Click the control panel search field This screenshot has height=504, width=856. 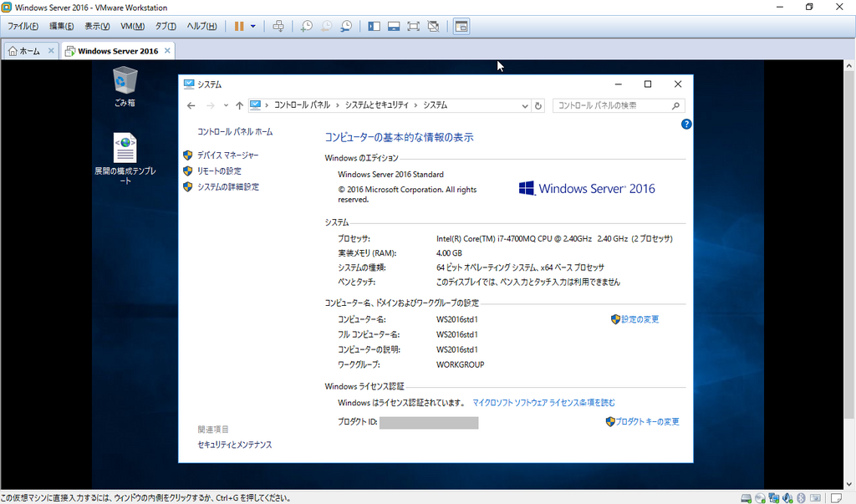(613, 105)
